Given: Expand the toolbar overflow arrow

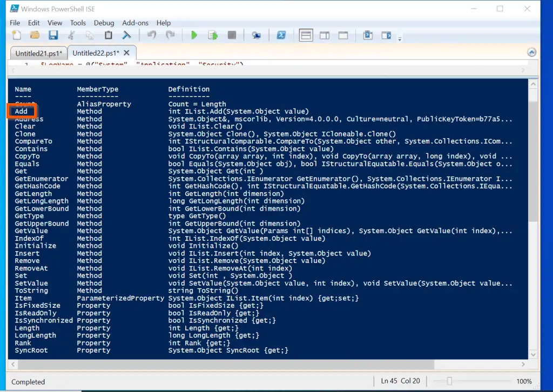Looking at the screenshot, I should tap(400, 39).
